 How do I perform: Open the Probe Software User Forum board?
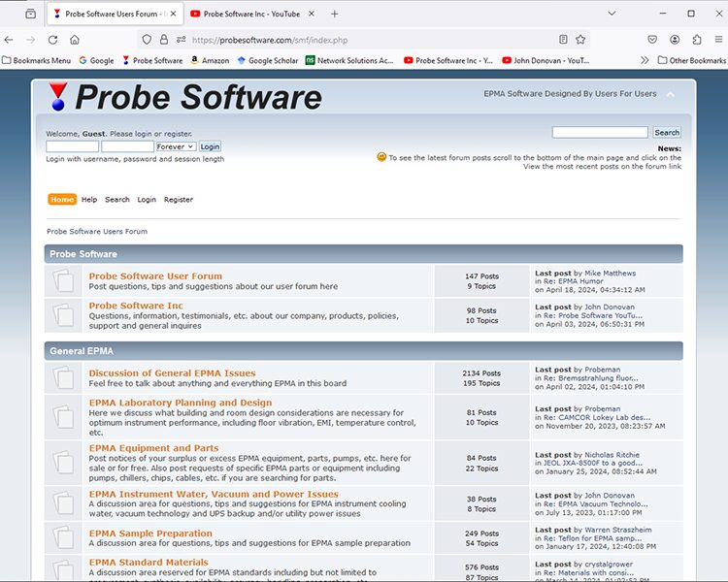(155, 276)
